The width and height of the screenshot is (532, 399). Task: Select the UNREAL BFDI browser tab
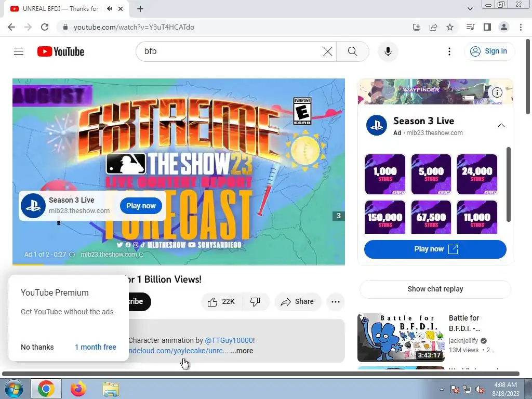pos(66,9)
